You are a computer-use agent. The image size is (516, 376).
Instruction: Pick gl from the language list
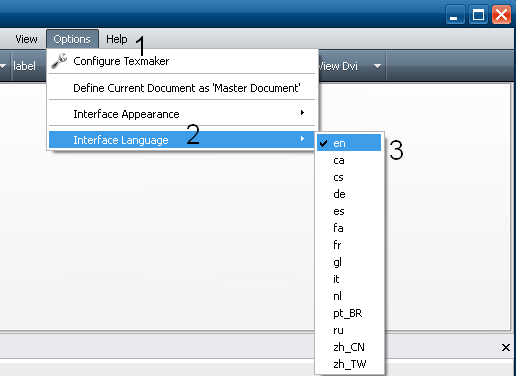(x=349, y=262)
